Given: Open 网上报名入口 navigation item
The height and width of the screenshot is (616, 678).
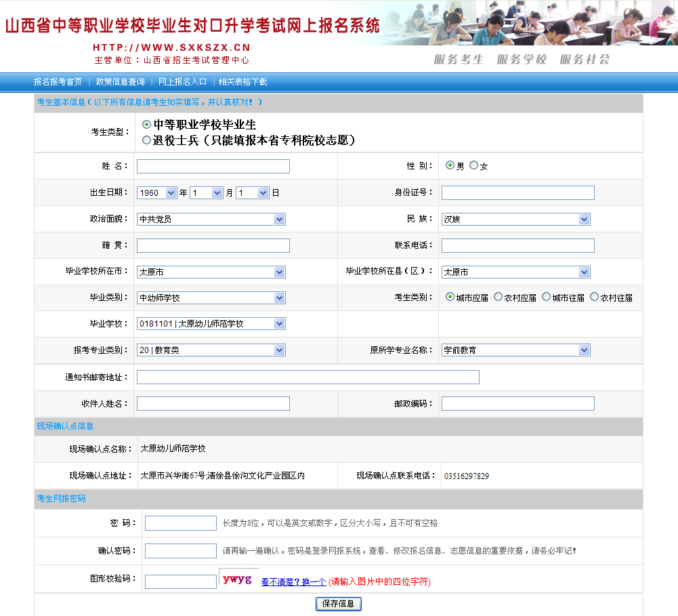Looking at the screenshot, I should pos(182,82).
